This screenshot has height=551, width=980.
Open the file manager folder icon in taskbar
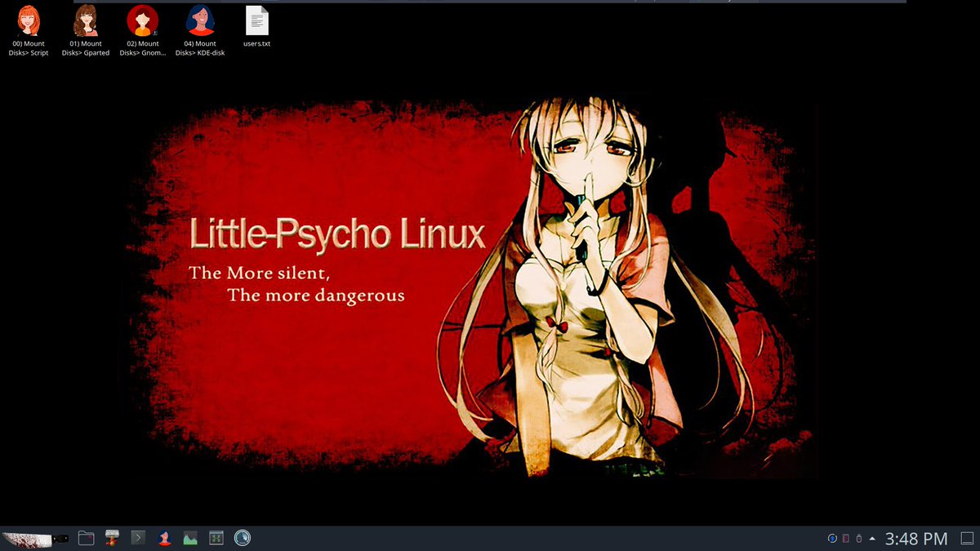pos(86,538)
